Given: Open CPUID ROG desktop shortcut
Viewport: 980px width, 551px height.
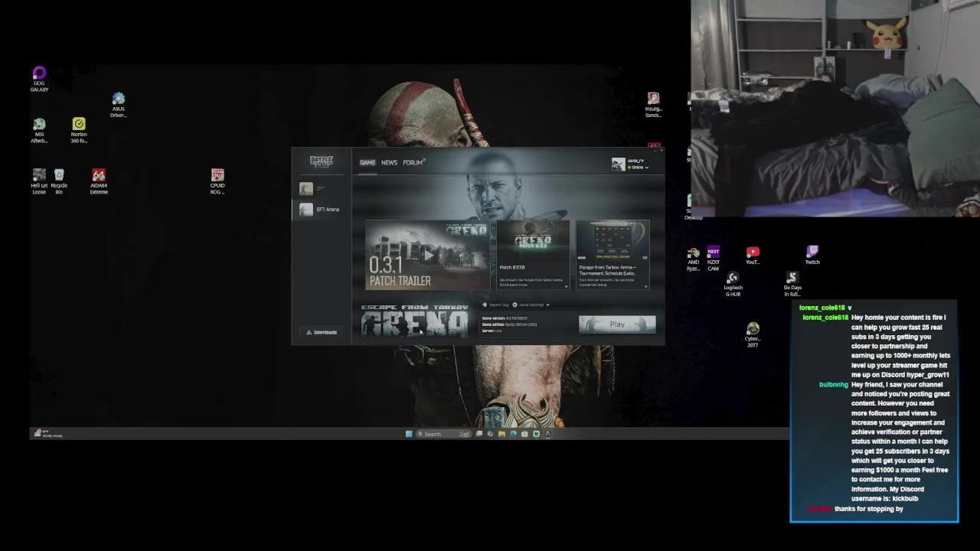Looking at the screenshot, I should pos(217,182).
